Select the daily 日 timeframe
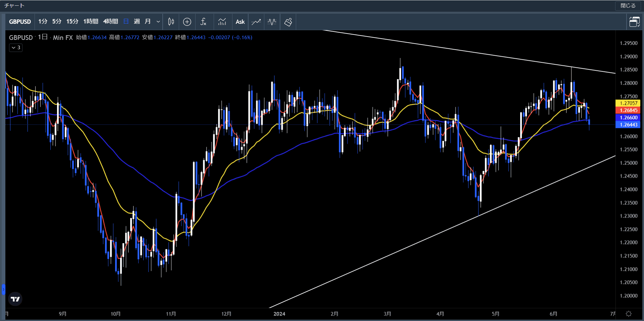 tap(126, 21)
